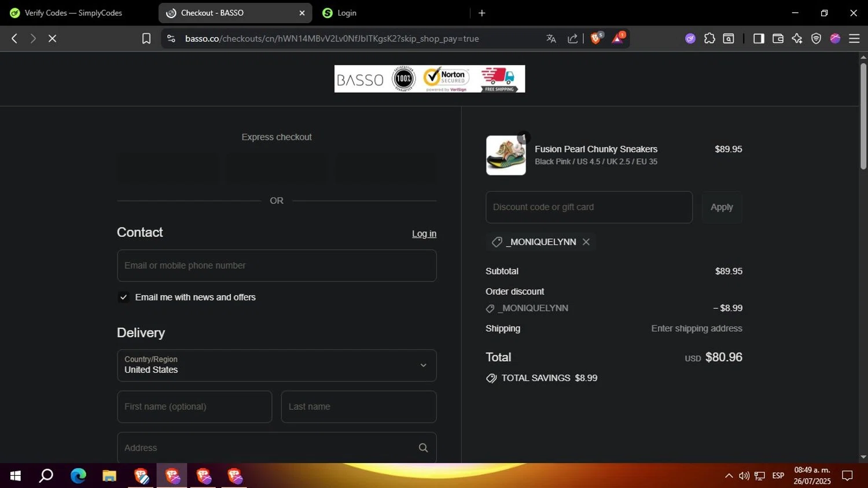
Task: Open Brave Wallet
Action: pos(778,38)
